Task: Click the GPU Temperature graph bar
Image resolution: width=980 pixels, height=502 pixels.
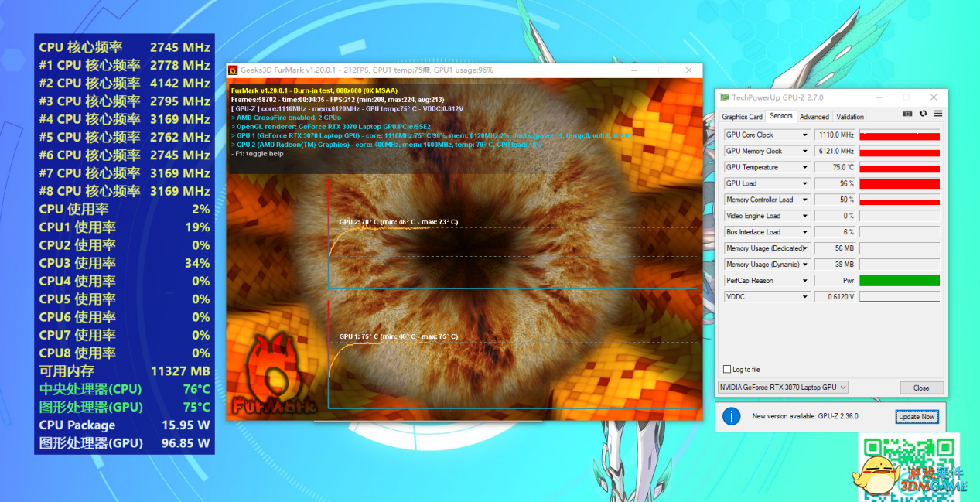Action: pyautogui.click(x=900, y=167)
